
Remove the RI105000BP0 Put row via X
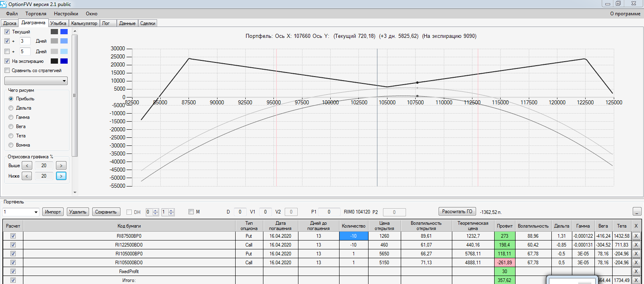coord(636,254)
